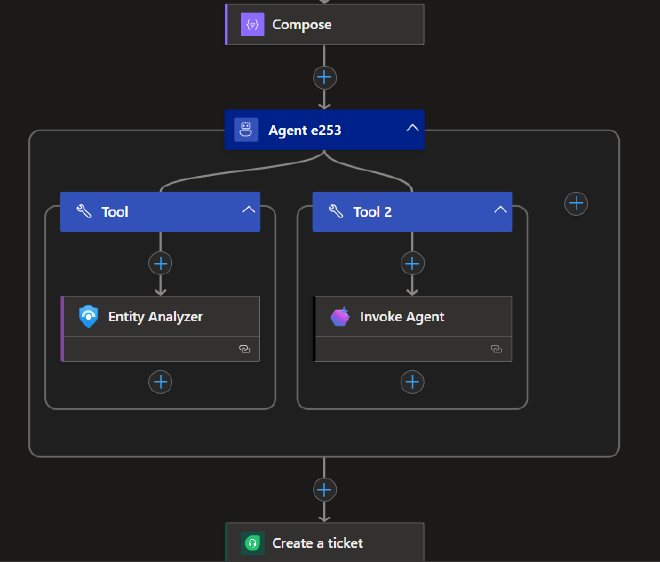Click the connection link icon on Entity Analyzer

point(243,349)
